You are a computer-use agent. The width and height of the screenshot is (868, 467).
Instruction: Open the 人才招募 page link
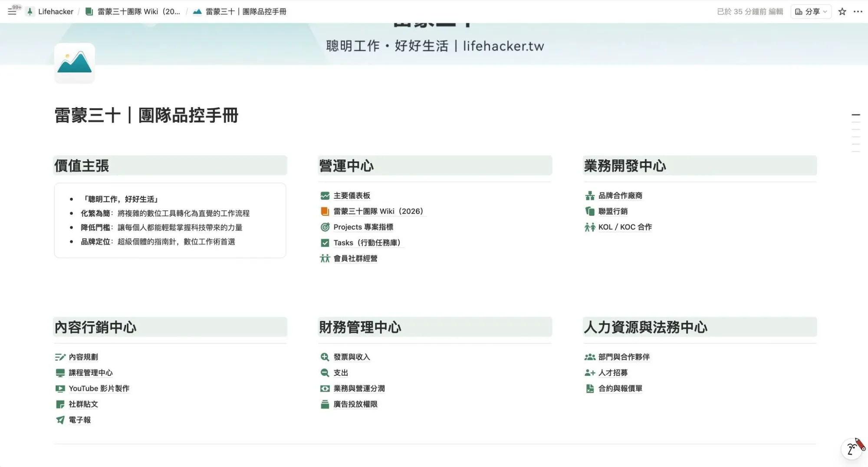612,372
